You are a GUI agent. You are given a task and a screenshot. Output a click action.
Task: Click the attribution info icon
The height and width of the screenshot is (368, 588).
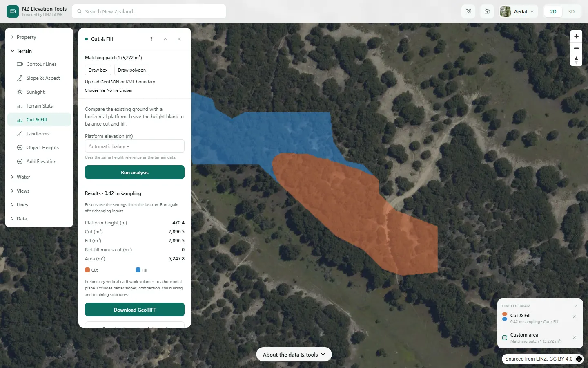[x=579, y=359]
